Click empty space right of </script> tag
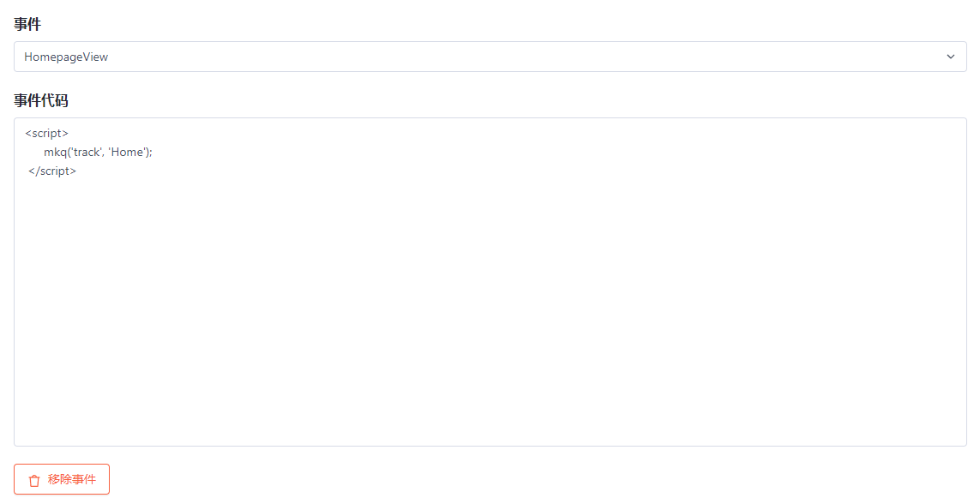Viewport: 980px width, 504px height. (x=500, y=171)
